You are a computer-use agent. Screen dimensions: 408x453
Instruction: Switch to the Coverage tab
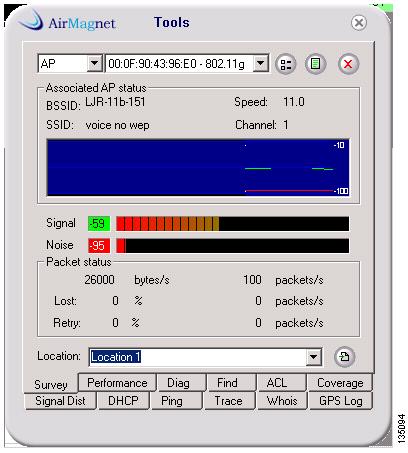click(340, 383)
